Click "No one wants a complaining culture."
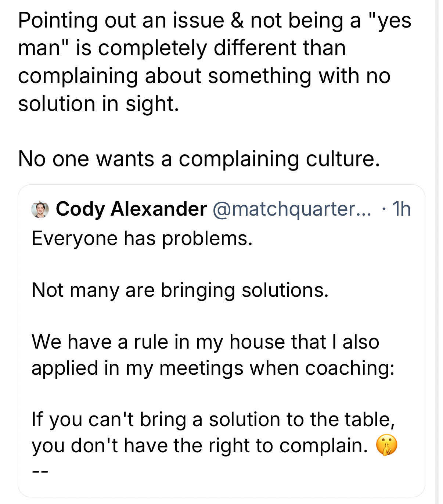Viewport: 443px width, 504px height. click(x=199, y=159)
